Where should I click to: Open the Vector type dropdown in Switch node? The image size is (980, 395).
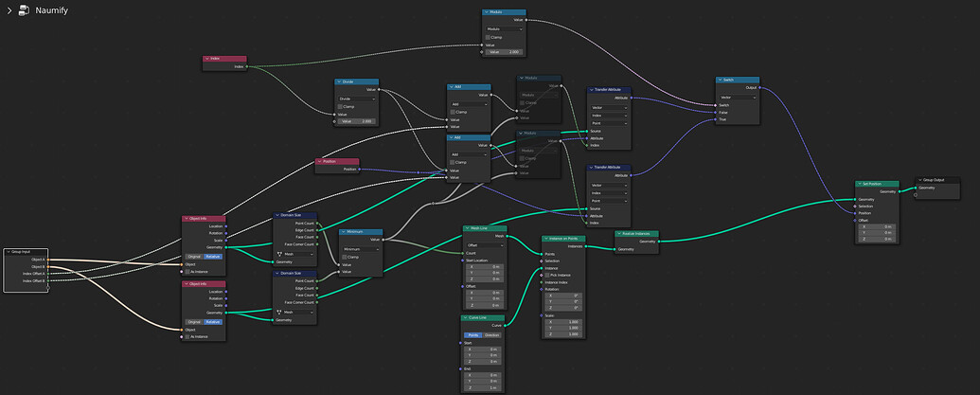pos(738,98)
